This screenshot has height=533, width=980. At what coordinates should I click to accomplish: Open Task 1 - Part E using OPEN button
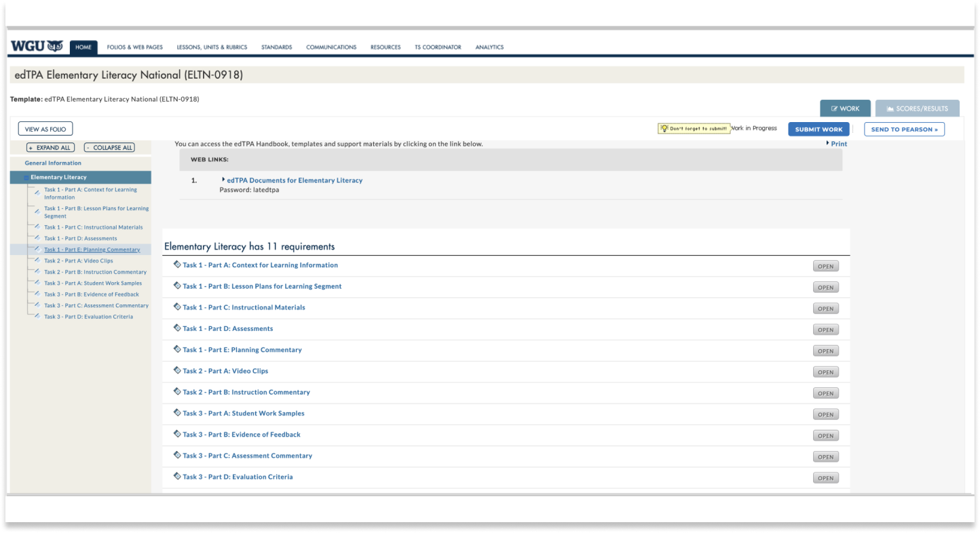click(825, 351)
